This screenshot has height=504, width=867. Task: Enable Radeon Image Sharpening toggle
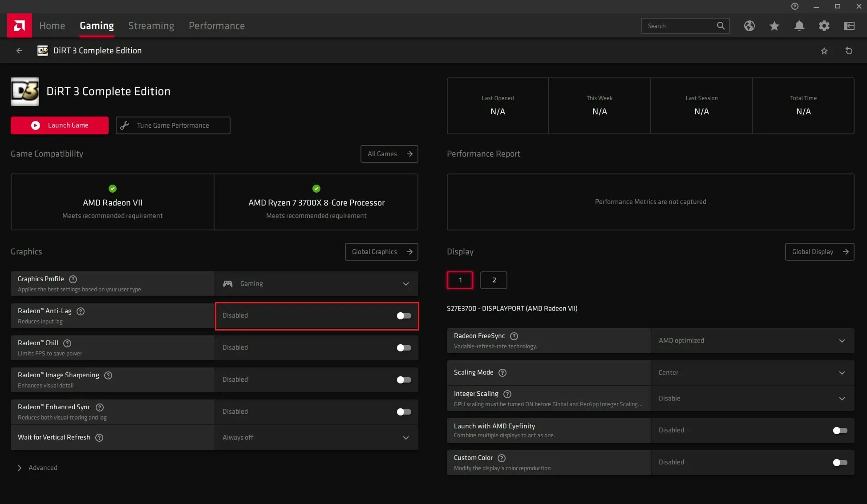click(x=404, y=380)
